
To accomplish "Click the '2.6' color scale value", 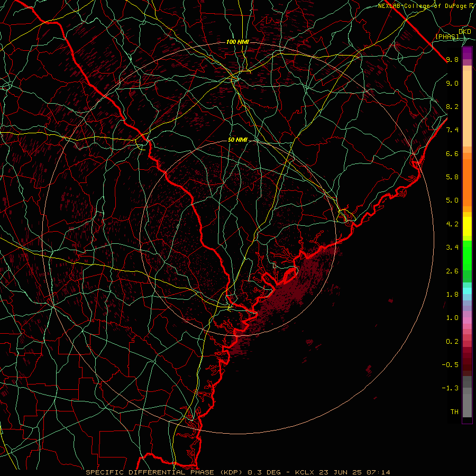I will [452, 271].
